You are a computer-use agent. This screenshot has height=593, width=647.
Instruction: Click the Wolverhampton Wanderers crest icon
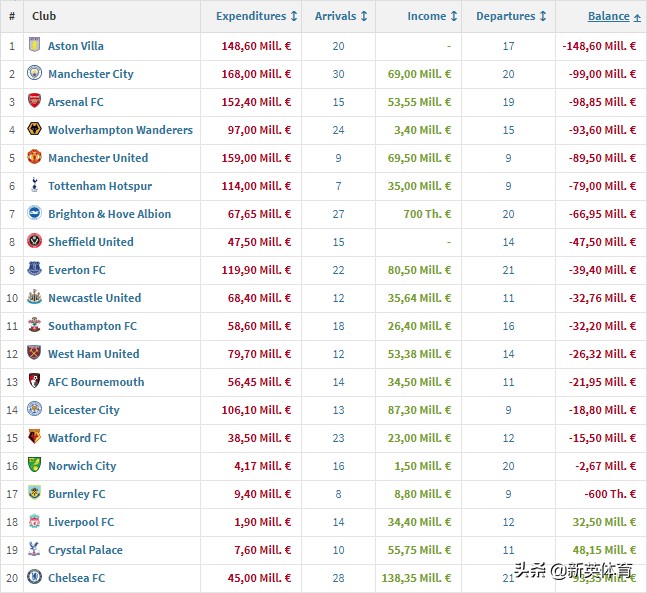point(35,130)
